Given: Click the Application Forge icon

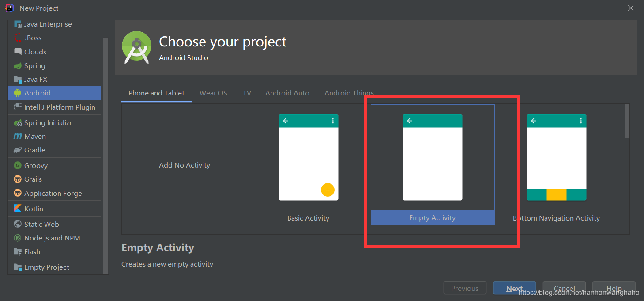Looking at the screenshot, I should tap(18, 193).
